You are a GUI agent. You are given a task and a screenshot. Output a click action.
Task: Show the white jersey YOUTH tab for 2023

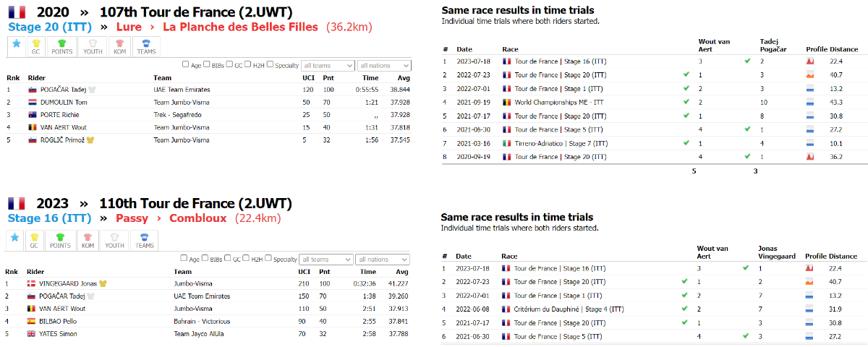114,240
